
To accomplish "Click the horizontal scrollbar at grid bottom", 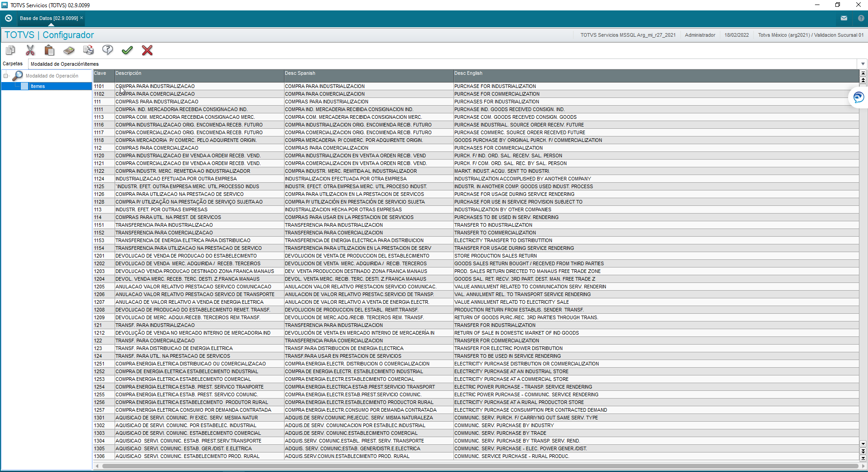I will click(480, 466).
